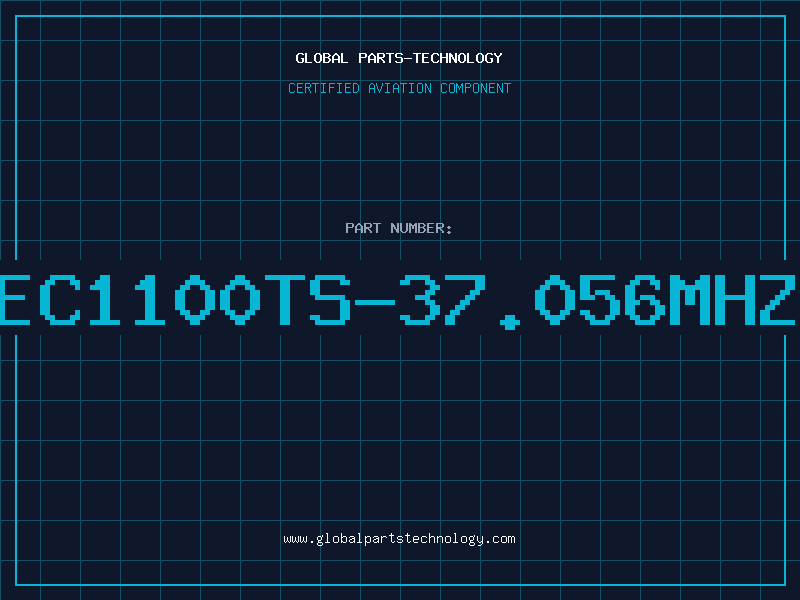
Task: Click the part number EC1100TS-37.056MHZ
Action: pyautogui.click(x=397, y=300)
